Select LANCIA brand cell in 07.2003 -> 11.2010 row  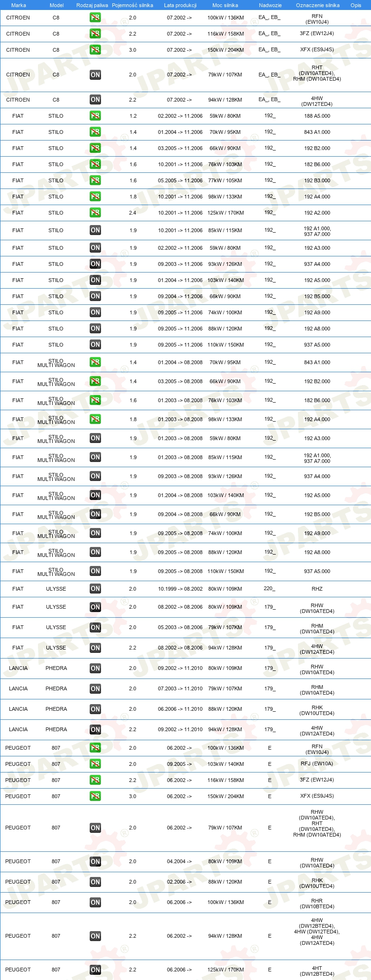pos(18,688)
